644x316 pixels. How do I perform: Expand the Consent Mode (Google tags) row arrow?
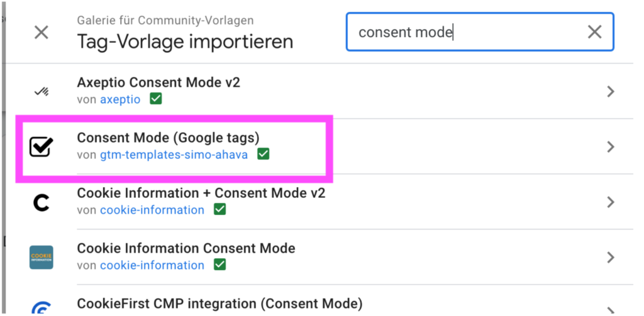coord(610,147)
